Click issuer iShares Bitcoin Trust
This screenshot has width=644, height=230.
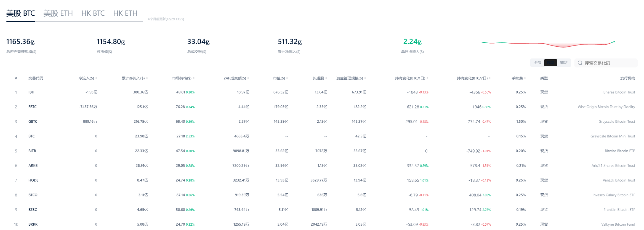pyautogui.click(x=619, y=92)
